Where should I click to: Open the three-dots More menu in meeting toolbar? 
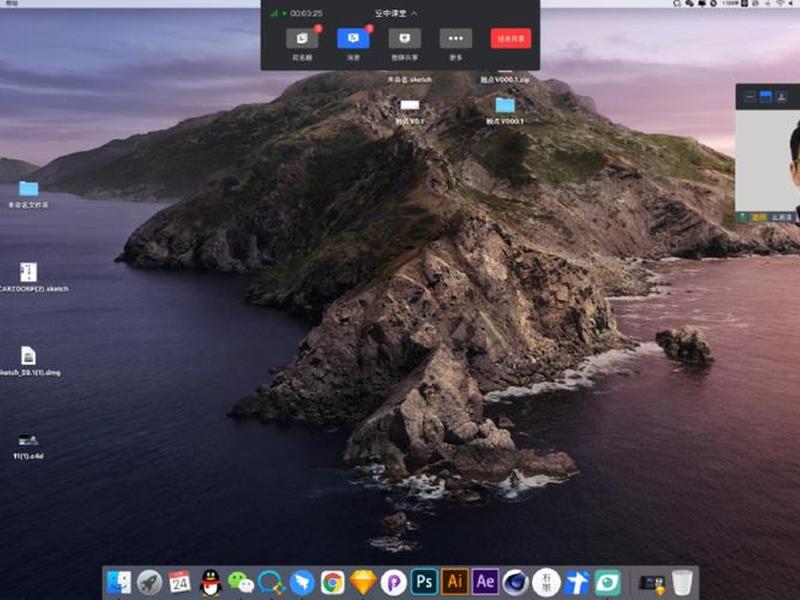[456, 39]
